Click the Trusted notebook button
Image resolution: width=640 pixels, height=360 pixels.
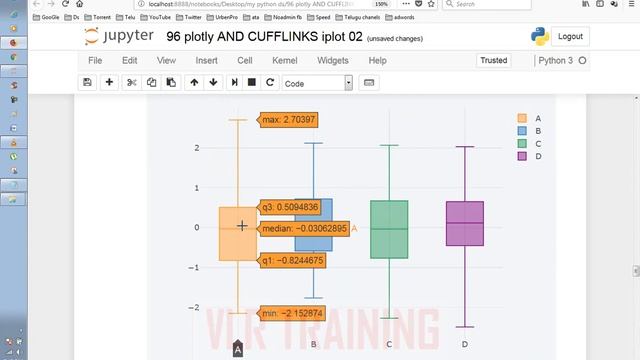coord(493,60)
